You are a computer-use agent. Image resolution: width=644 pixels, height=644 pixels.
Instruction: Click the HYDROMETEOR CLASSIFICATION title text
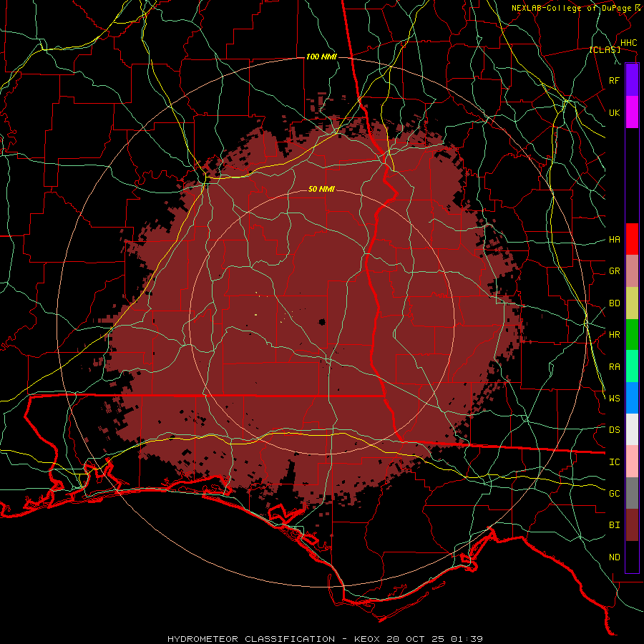(251, 639)
